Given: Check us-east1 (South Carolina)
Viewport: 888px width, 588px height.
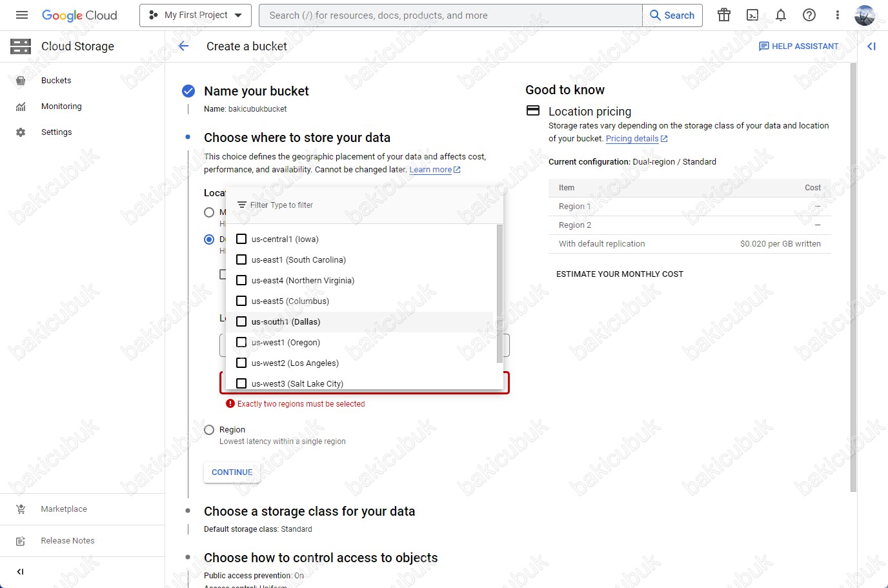Looking at the screenshot, I should [x=241, y=259].
